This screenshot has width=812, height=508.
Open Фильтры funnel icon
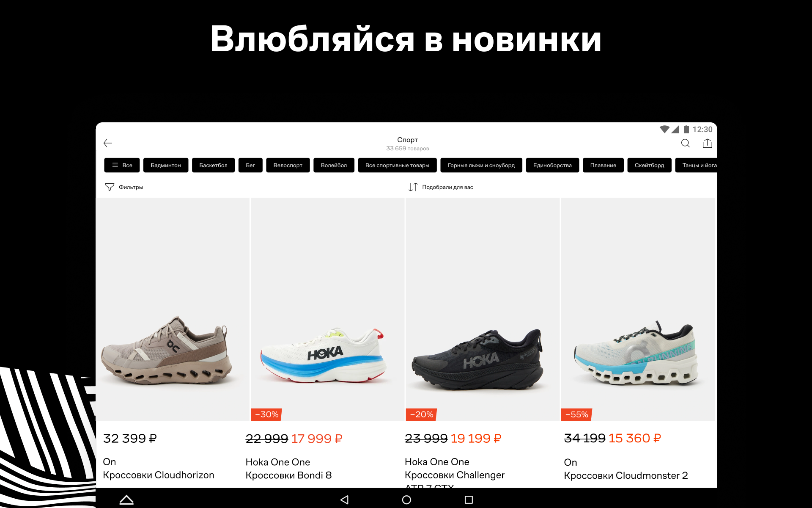pos(110,187)
